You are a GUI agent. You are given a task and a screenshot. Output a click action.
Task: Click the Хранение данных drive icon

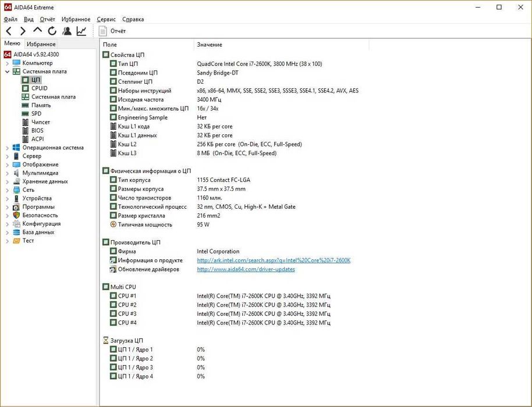(16, 181)
